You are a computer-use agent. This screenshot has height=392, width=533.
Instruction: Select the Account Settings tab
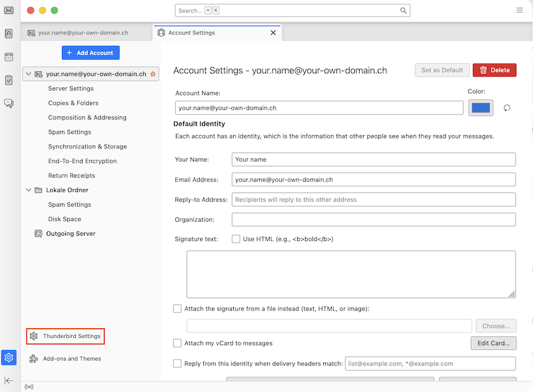217,33
